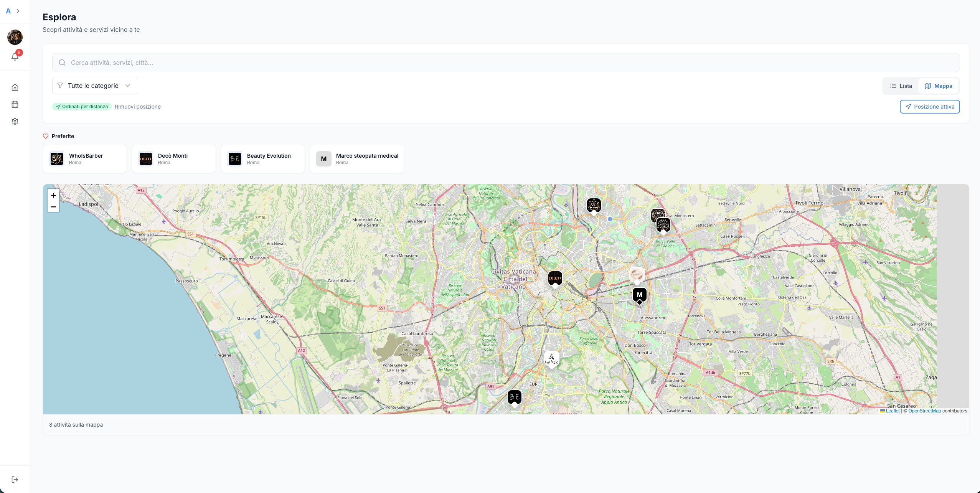This screenshot has height=493, width=980.
Task: Open the OpenStreetMap attribution link
Action: (924, 411)
